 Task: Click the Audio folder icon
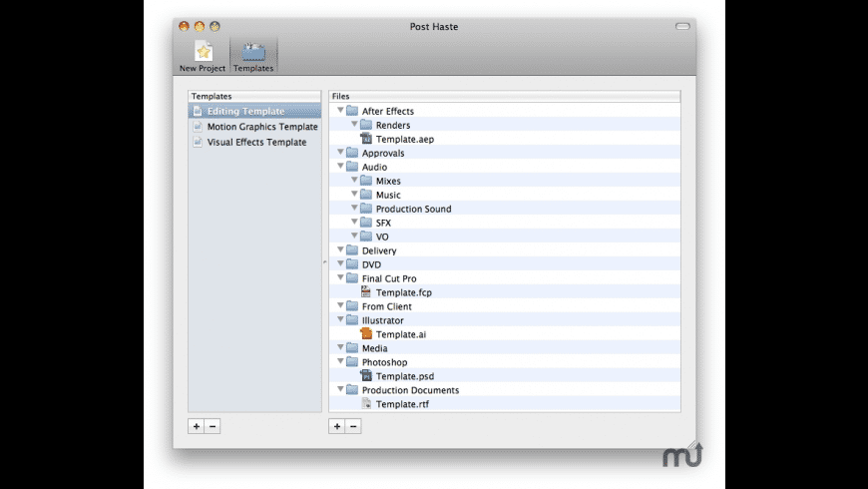click(x=352, y=166)
